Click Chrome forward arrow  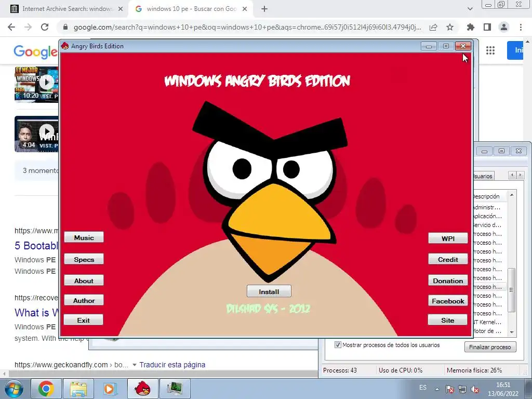[28, 27]
